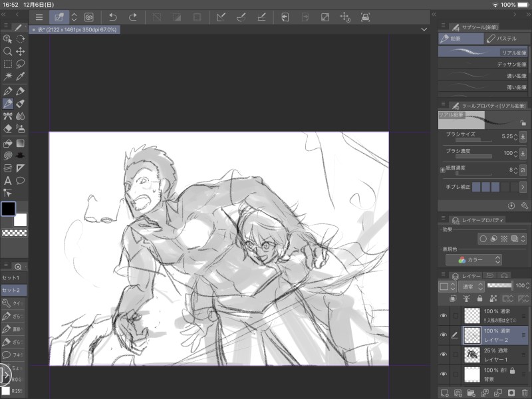Viewport: 532px width, 399px height.
Task: Open the 表現色 カラー dropdown
Action: coord(473,260)
